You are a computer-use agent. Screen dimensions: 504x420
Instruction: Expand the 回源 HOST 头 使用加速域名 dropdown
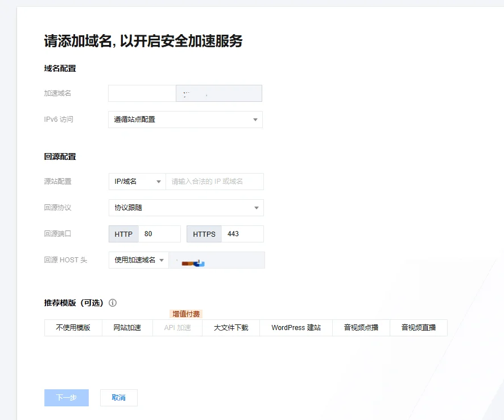coord(139,260)
